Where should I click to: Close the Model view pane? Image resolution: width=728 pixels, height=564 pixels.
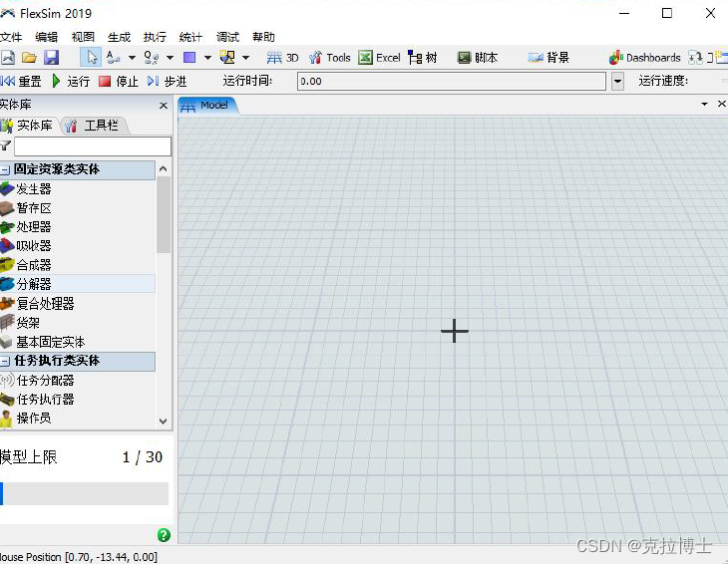[x=721, y=104]
